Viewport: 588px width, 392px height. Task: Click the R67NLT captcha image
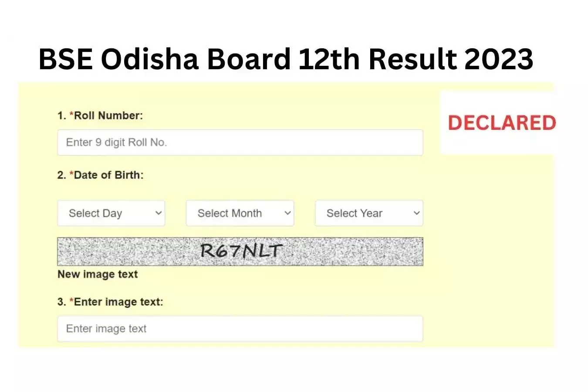tap(240, 251)
